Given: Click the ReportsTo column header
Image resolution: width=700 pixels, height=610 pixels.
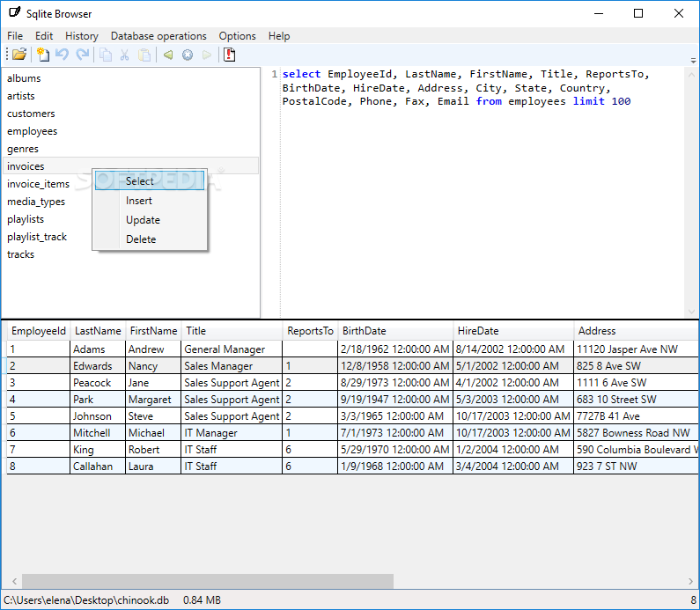Looking at the screenshot, I should [310, 331].
